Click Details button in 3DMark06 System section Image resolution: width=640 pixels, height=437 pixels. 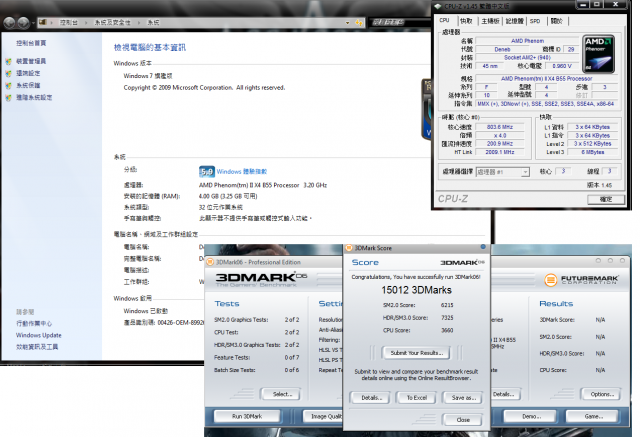point(504,394)
